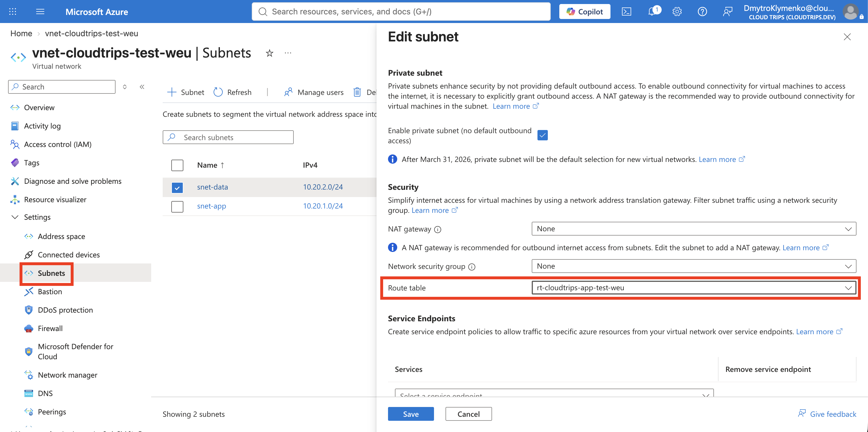Click the Copilot button
The width and height of the screenshot is (868, 432).
click(x=585, y=12)
